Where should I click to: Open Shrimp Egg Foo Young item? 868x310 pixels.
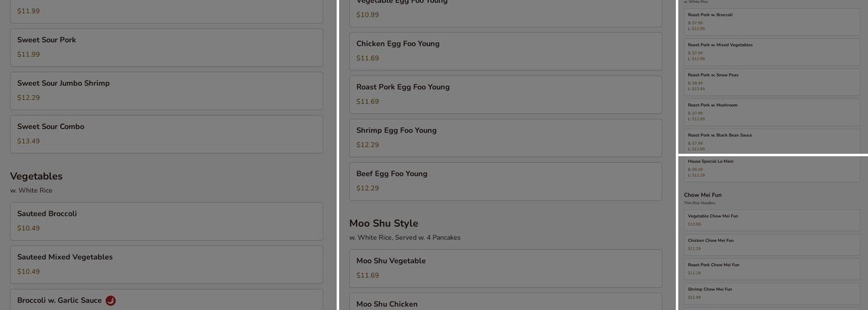tap(505, 138)
